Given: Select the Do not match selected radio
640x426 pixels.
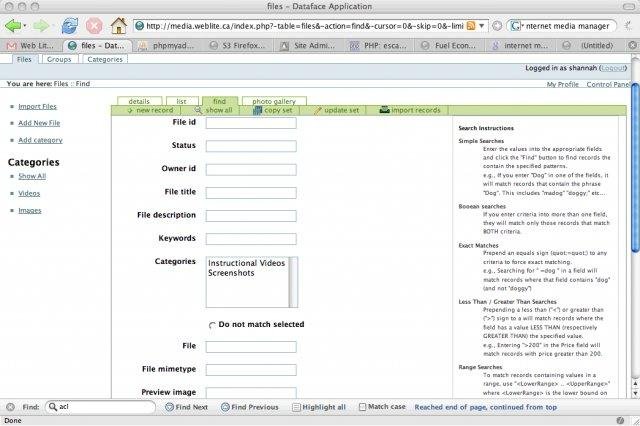Looking at the screenshot, I should (x=212, y=325).
